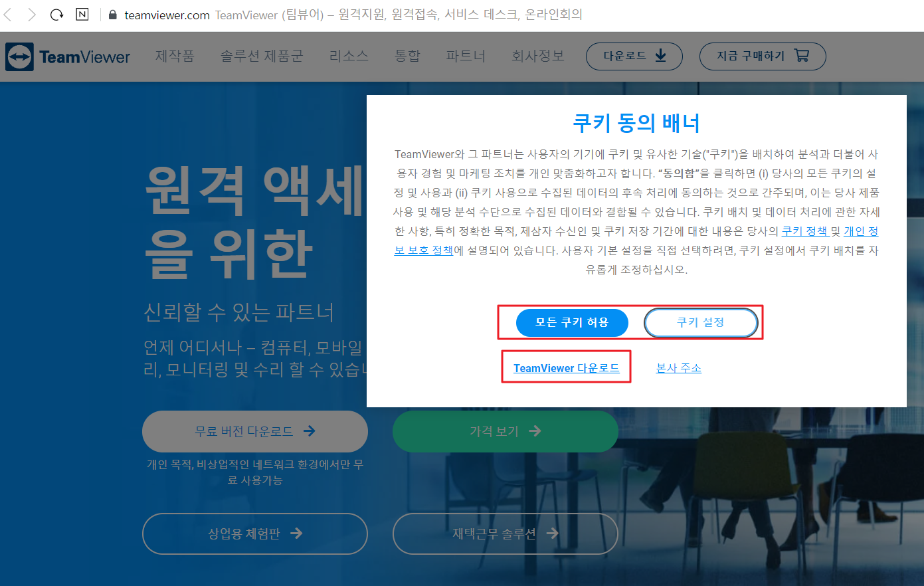Open the 제작품 menu
This screenshot has width=924, height=586.
(x=175, y=56)
